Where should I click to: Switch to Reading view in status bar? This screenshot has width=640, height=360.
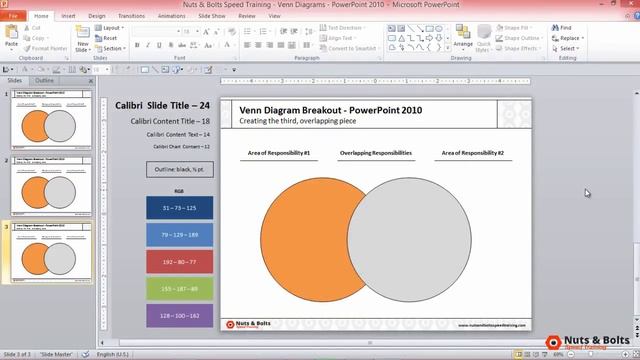pyautogui.click(x=536, y=354)
